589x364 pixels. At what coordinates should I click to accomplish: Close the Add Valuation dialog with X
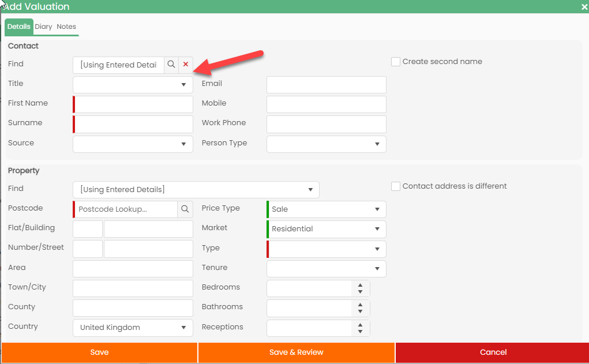584,7
